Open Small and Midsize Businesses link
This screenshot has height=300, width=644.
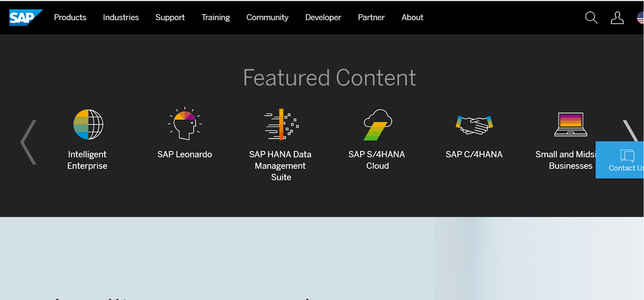pyautogui.click(x=566, y=160)
